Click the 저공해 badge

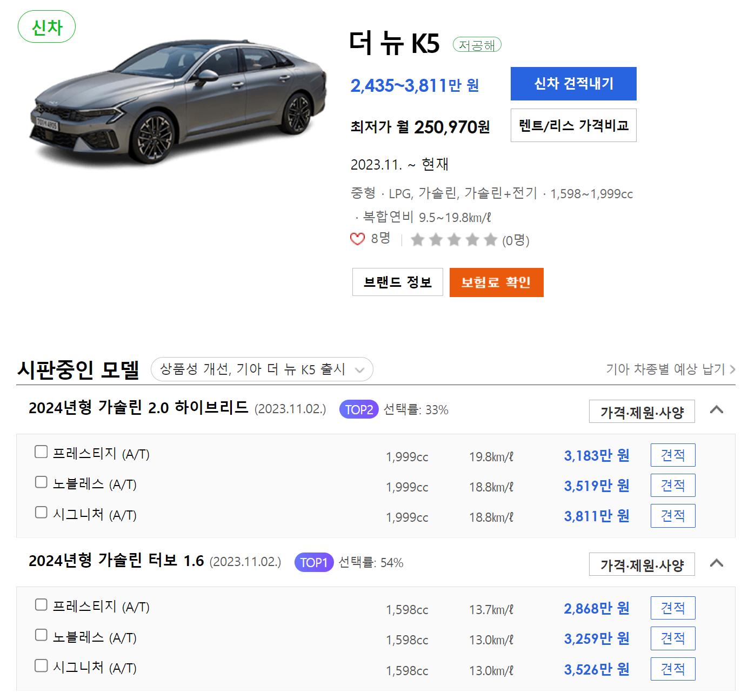(477, 45)
